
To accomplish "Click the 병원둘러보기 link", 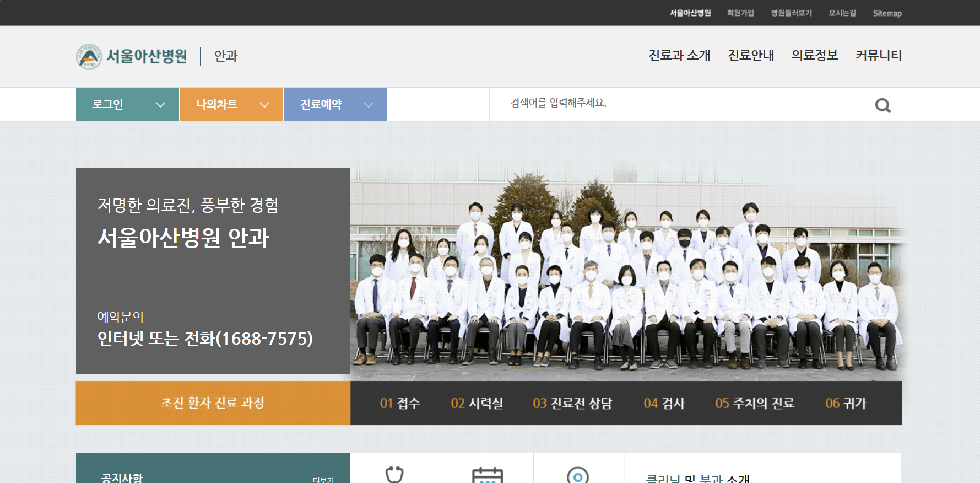I will pos(792,13).
